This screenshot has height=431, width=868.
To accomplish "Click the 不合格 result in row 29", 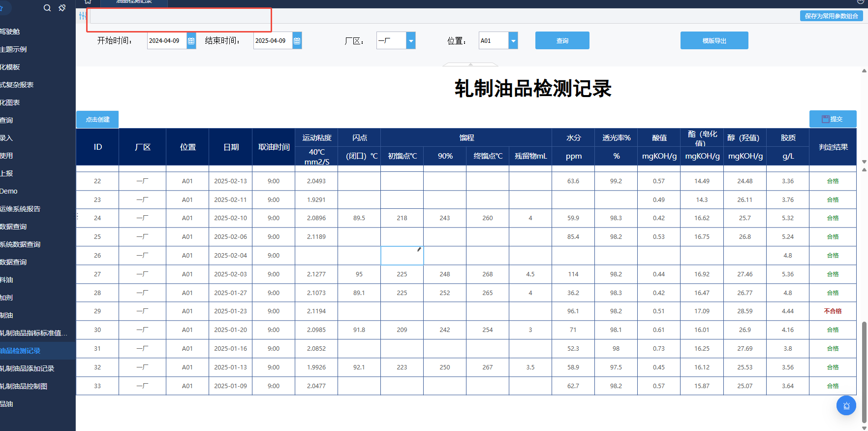I will tap(833, 311).
